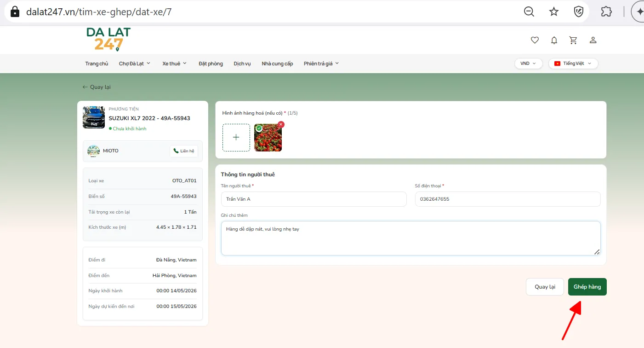The width and height of the screenshot is (644, 348).
Task: Zoom out using the magnifier icon
Action: (529, 12)
